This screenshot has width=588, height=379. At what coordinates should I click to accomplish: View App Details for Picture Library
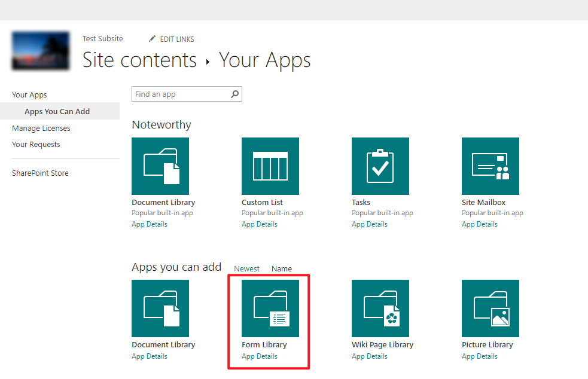[480, 356]
